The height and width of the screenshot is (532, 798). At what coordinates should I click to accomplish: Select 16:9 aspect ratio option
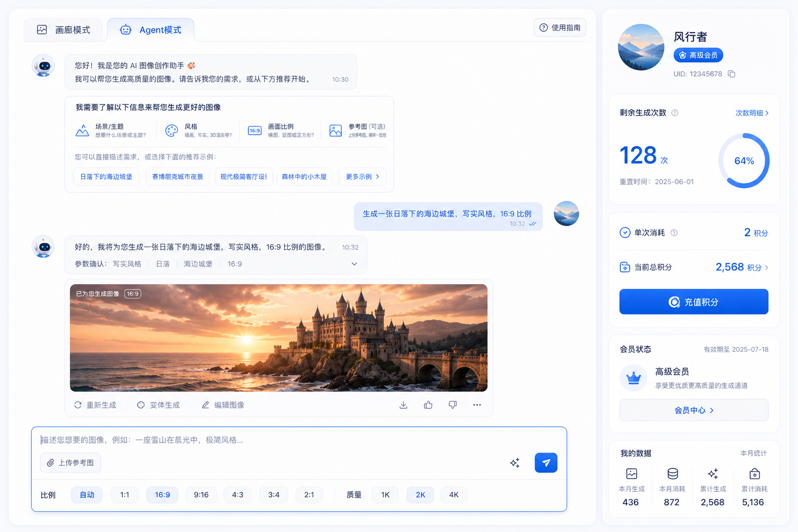(x=162, y=495)
